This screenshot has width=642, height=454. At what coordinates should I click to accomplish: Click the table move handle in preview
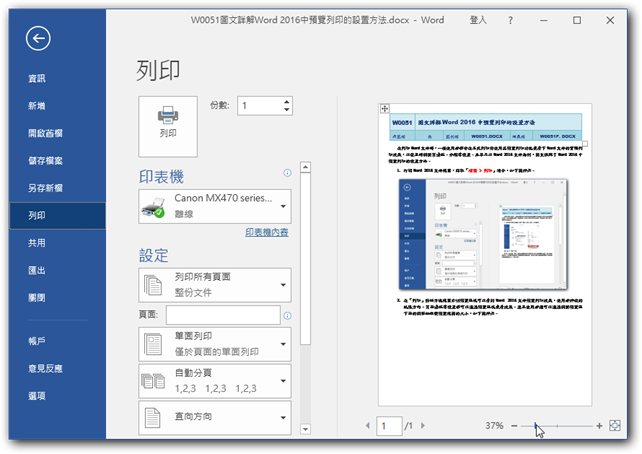[384, 108]
